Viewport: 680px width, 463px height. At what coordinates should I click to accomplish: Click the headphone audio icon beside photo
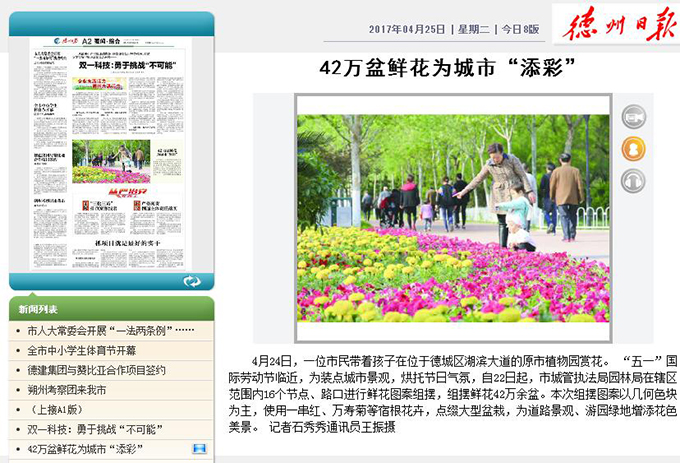point(633,181)
